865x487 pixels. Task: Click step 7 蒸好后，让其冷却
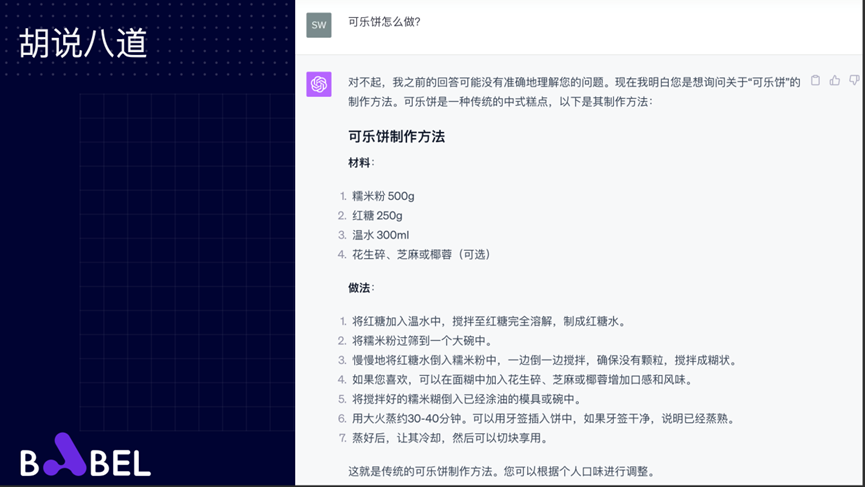click(450, 438)
